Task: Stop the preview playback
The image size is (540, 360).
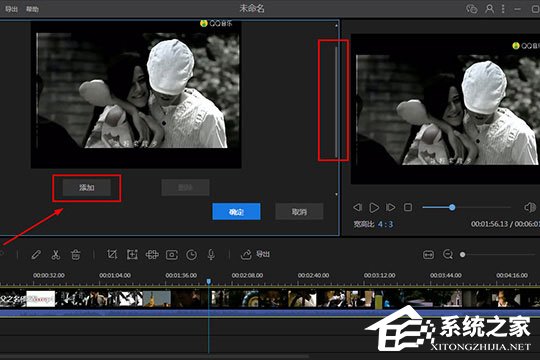Action: (x=408, y=207)
